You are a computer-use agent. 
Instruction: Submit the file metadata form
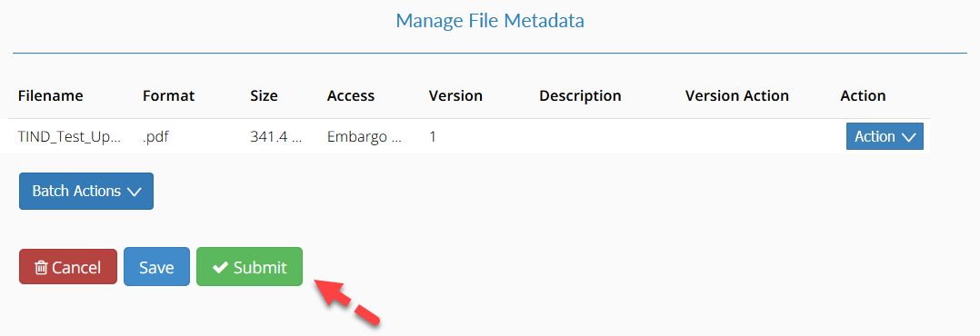coord(249,267)
